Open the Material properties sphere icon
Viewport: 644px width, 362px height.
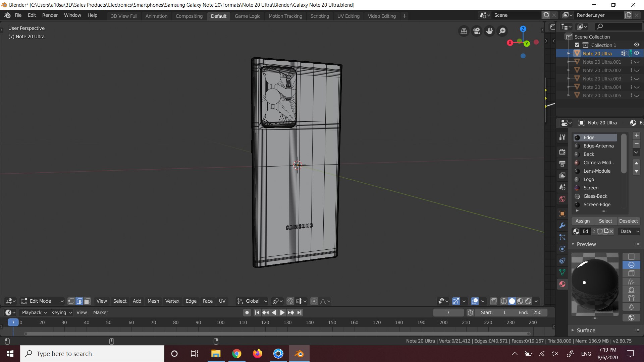[562, 284]
